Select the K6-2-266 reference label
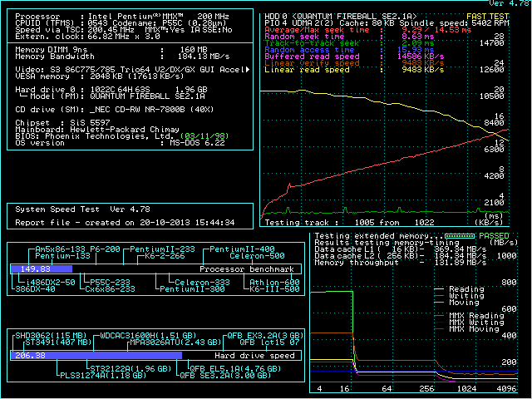The height and width of the screenshot is (399, 532). 165,256
